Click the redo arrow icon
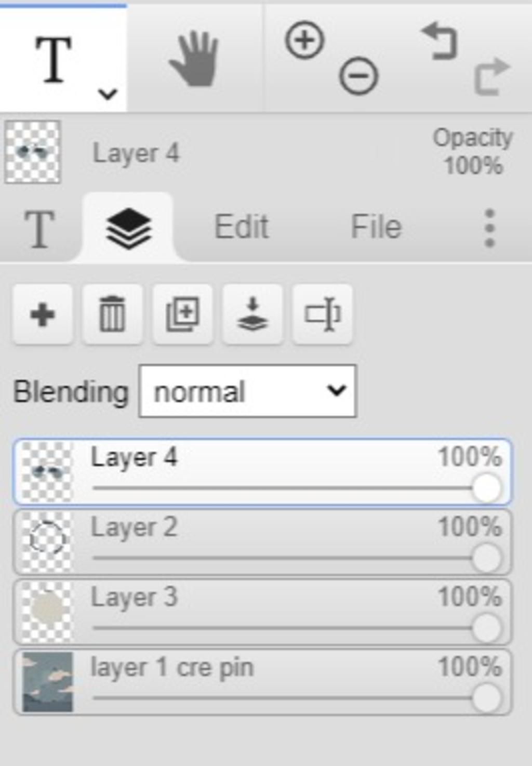532x766 pixels. 492,76
